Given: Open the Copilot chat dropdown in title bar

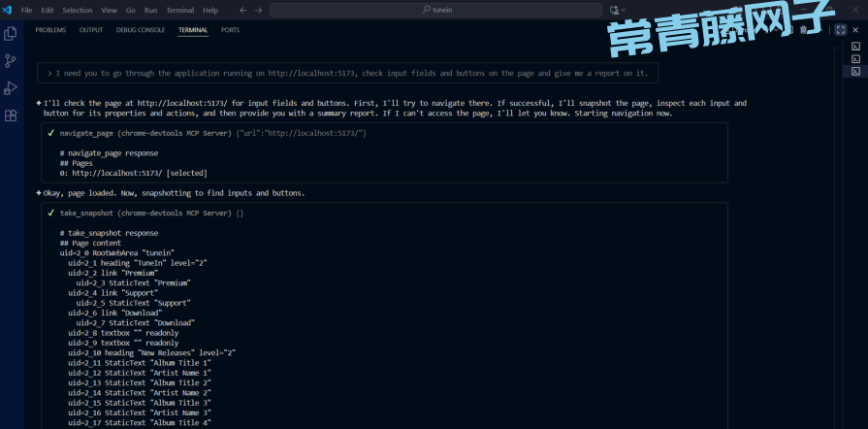Looking at the screenshot, I should click(618, 10).
